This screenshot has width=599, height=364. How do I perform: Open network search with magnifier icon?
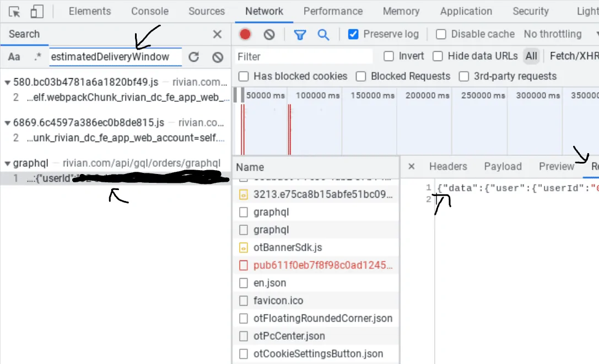click(x=323, y=35)
